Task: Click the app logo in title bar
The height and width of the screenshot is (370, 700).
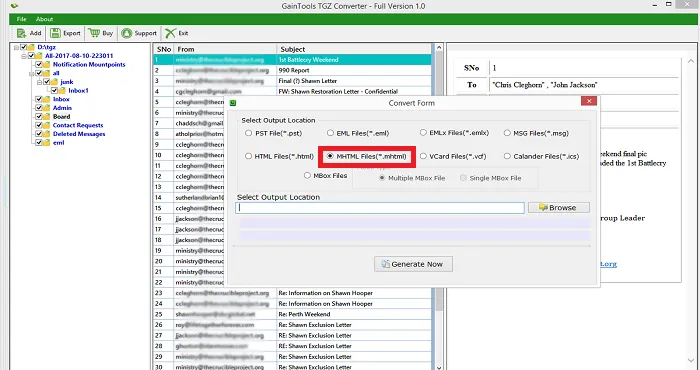Action: [15, 6]
